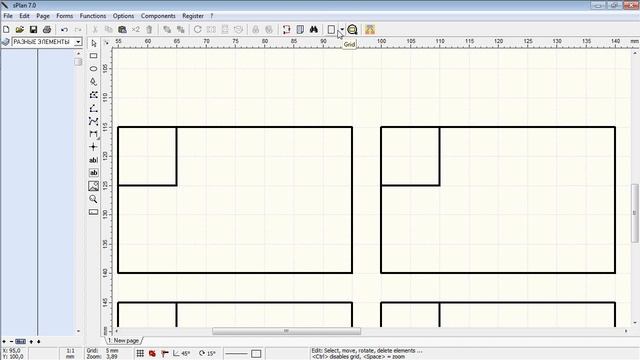Click the horizontal scrollbar thumb
Screen dimensions: 640x360
tap(286, 331)
